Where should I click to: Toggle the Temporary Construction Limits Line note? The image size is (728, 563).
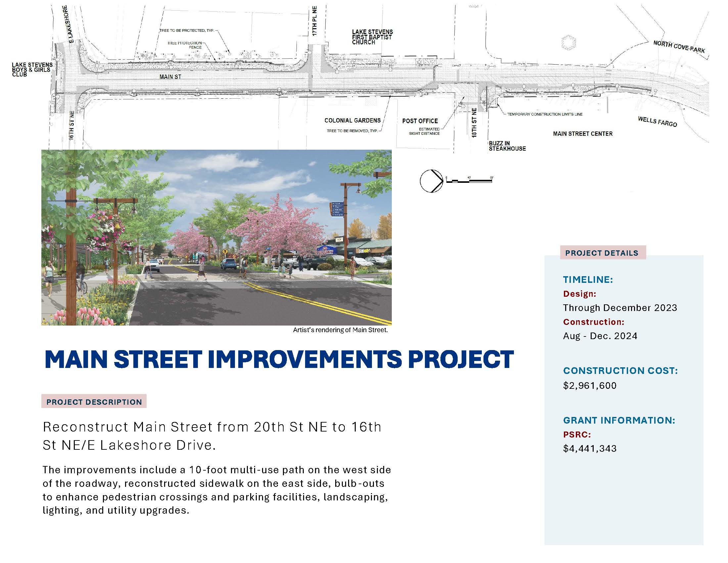(x=545, y=114)
